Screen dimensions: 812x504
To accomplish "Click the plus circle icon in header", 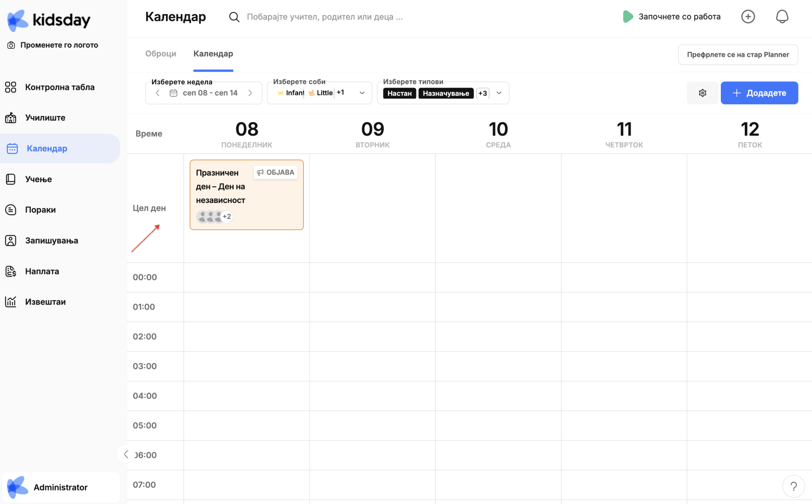I will [748, 17].
